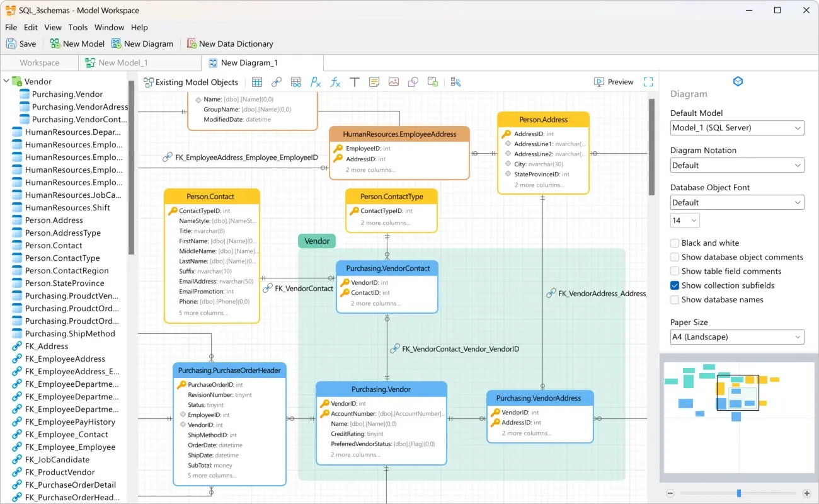Select the image insert icon in the toolbar
Viewport: 819px width, 504px height.
tap(394, 82)
